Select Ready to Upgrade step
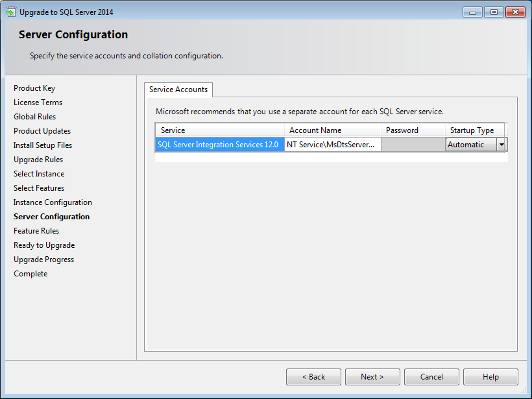Viewport: 532px width, 399px height. (44, 245)
